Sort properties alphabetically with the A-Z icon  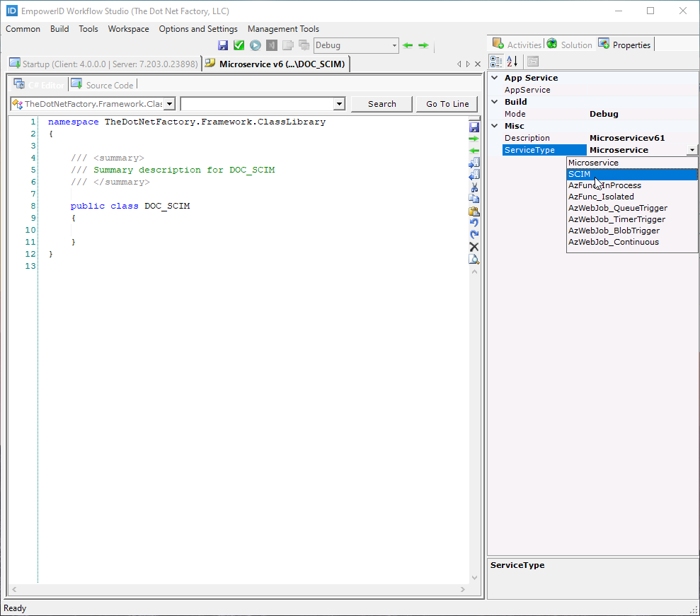(512, 61)
